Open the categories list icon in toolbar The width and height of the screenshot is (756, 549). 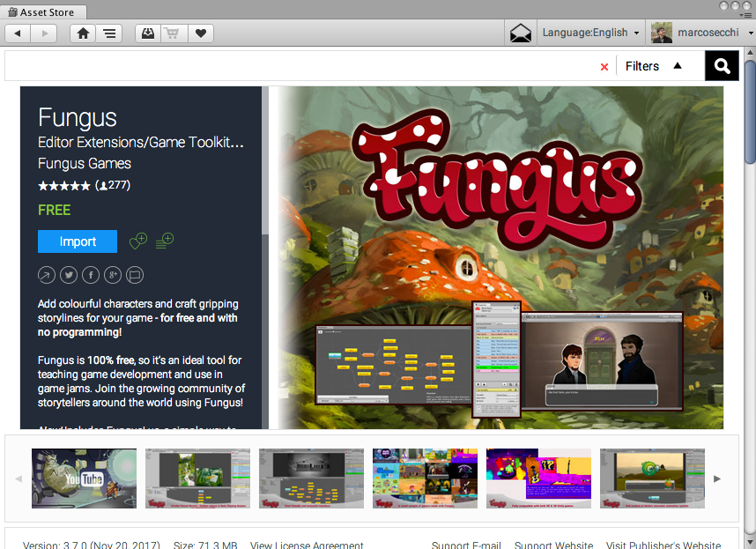coord(109,33)
